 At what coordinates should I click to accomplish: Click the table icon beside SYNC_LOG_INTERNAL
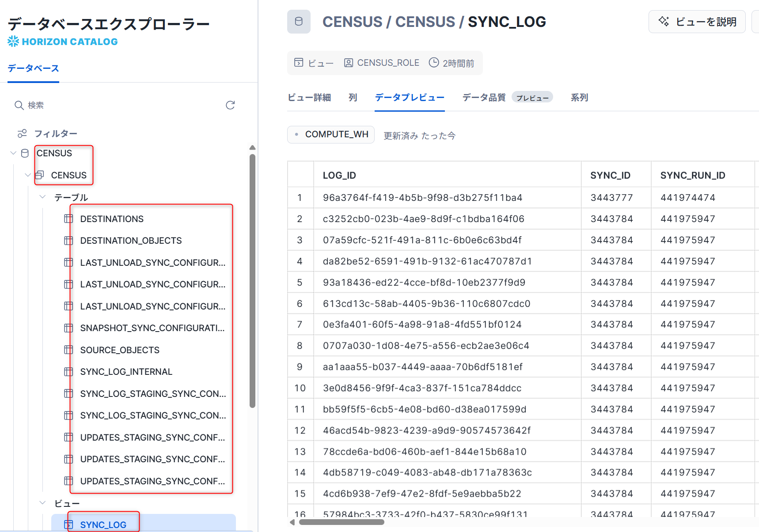(x=68, y=372)
